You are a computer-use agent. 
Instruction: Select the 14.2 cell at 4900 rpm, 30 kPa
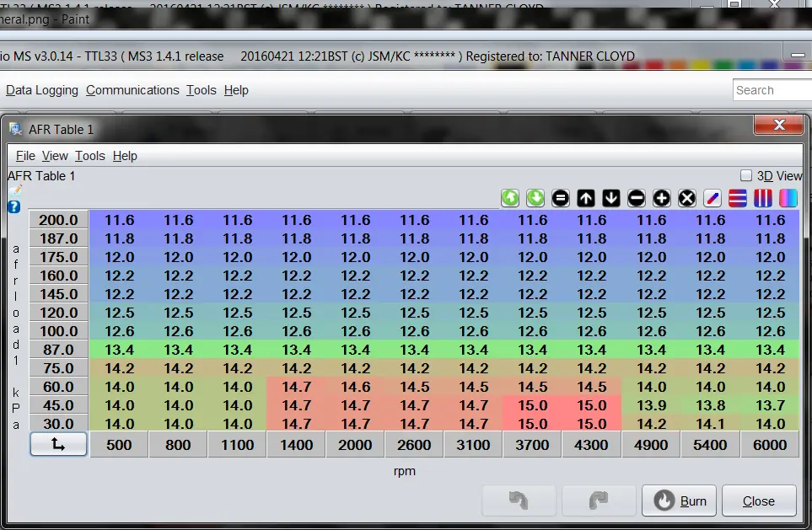[x=651, y=424]
